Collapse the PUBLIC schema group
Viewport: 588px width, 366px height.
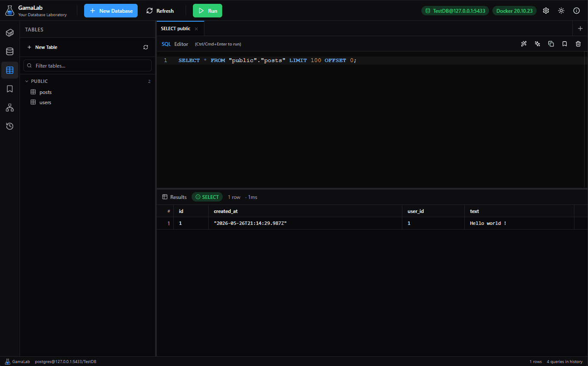point(27,81)
